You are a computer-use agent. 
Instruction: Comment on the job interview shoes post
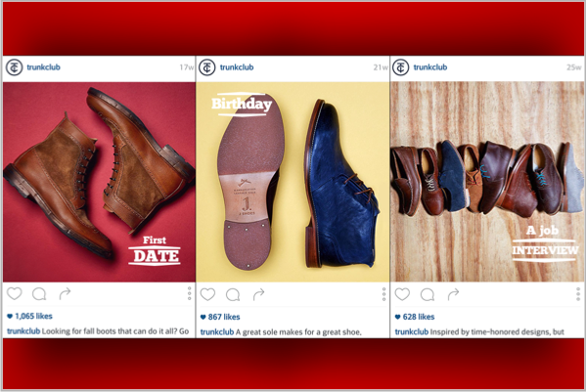point(428,295)
